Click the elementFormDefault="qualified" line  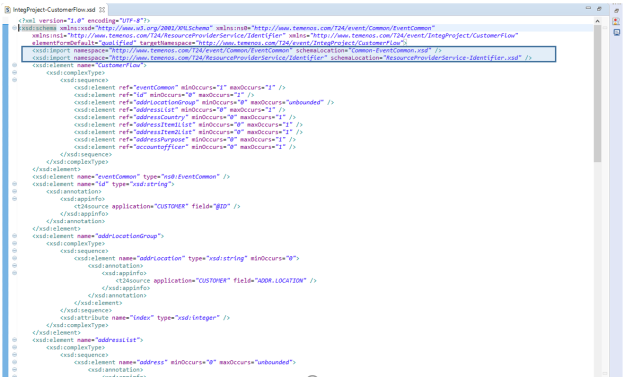[219, 43]
